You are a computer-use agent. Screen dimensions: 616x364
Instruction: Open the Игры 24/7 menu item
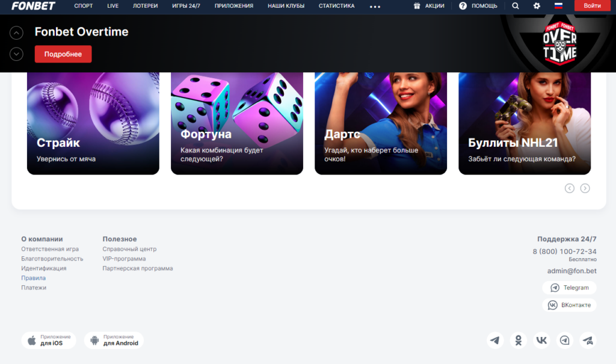click(186, 6)
